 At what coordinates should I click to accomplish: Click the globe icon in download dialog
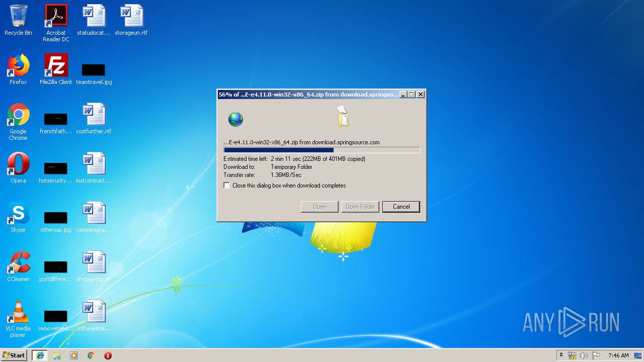235,119
